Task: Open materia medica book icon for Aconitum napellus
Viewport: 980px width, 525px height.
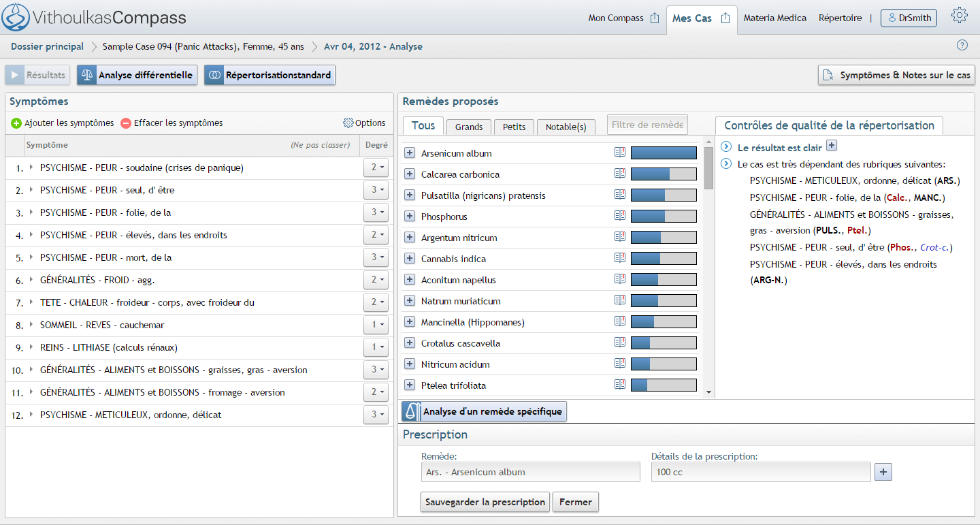Action: click(x=619, y=279)
